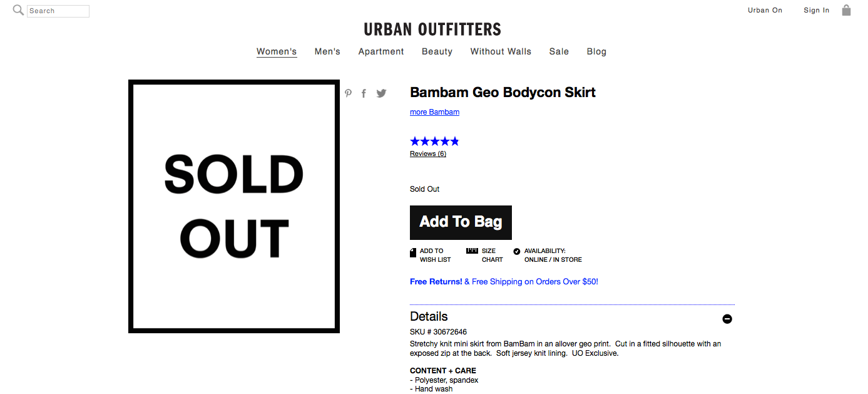The height and width of the screenshot is (394, 868).
Task: Share product on Pinterest
Action: tap(349, 93)
